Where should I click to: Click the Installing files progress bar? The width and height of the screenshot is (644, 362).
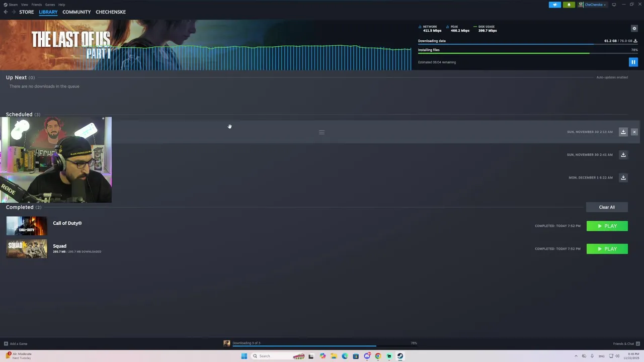528,53
